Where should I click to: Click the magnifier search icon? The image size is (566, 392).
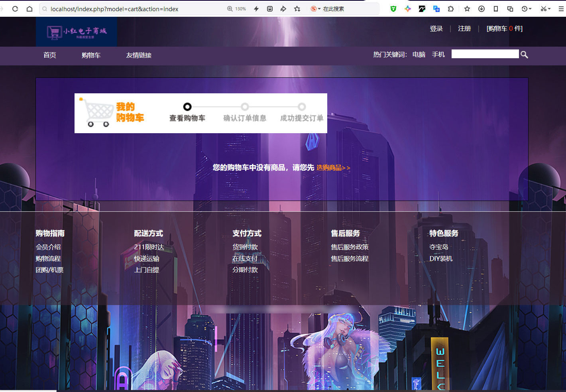[525, 55]
